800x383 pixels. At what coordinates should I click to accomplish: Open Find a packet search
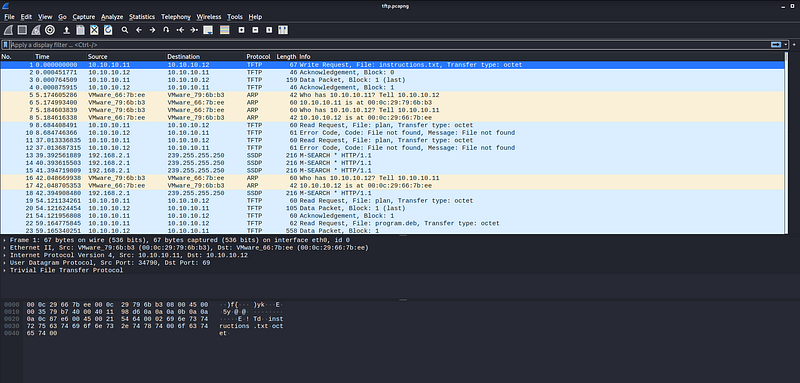[125, 30]
